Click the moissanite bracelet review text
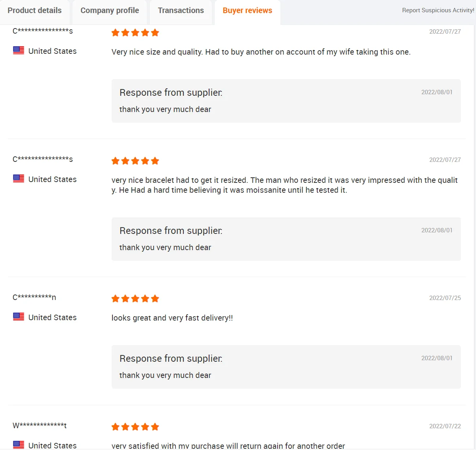The height and width of the screenshot is (450, 476). pos(284,185)
